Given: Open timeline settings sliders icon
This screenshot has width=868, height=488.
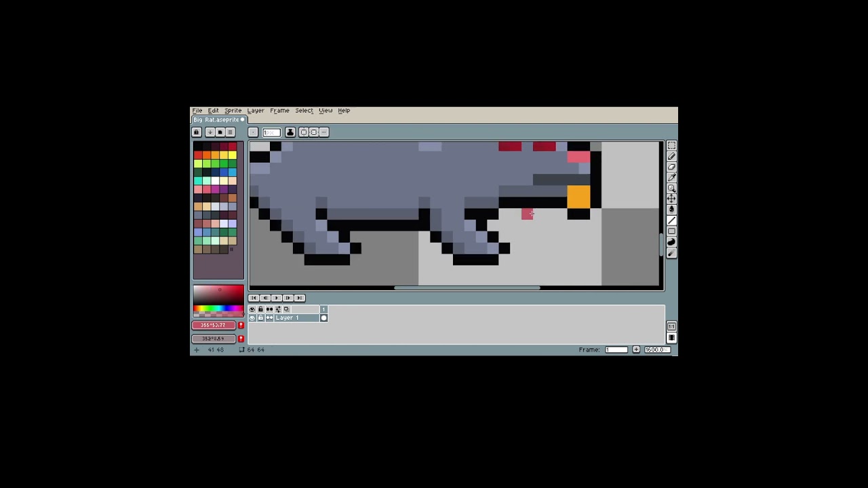Looking at the screenshot, I should point(278,309).
